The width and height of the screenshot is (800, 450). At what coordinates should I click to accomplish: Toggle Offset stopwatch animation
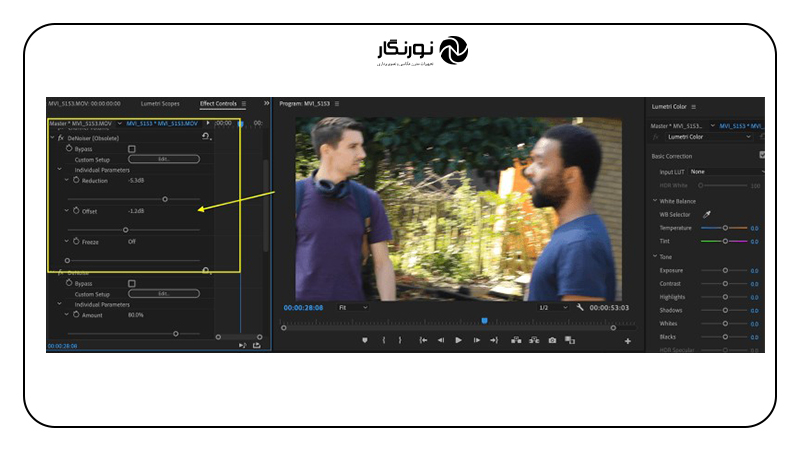pos(76,211)
